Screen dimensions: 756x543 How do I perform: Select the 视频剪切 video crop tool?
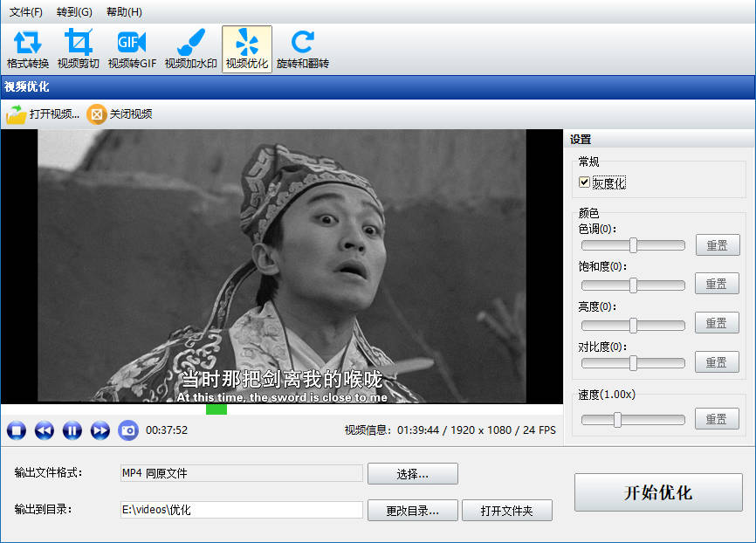[x=78, y=49]
